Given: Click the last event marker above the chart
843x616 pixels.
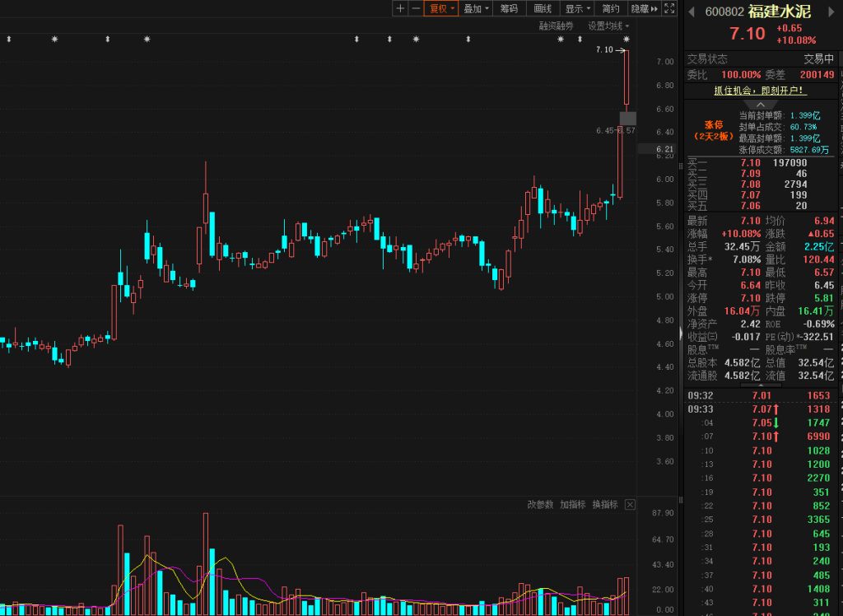Looking at the screenshot, I should click(626, 40).
